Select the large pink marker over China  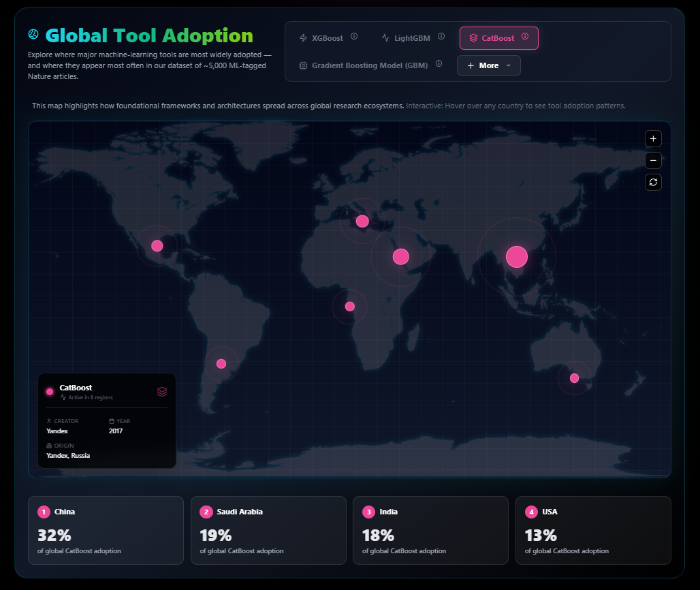pos(517,257)
